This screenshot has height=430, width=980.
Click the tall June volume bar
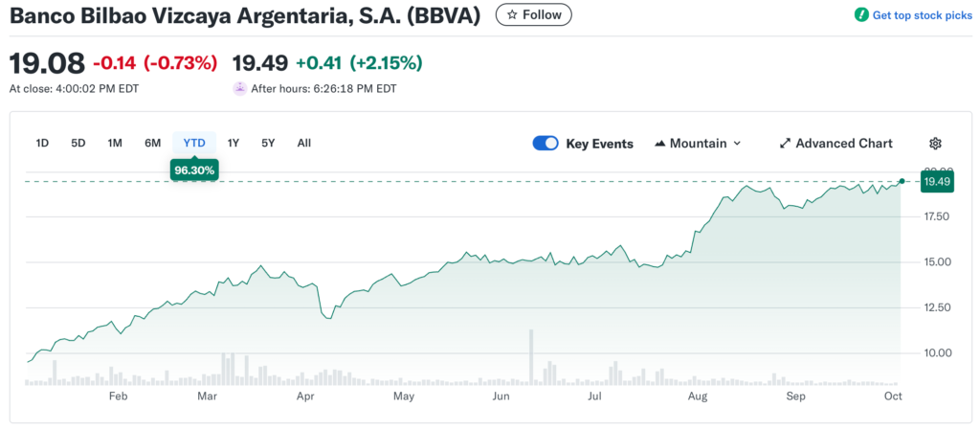[530, 356]
